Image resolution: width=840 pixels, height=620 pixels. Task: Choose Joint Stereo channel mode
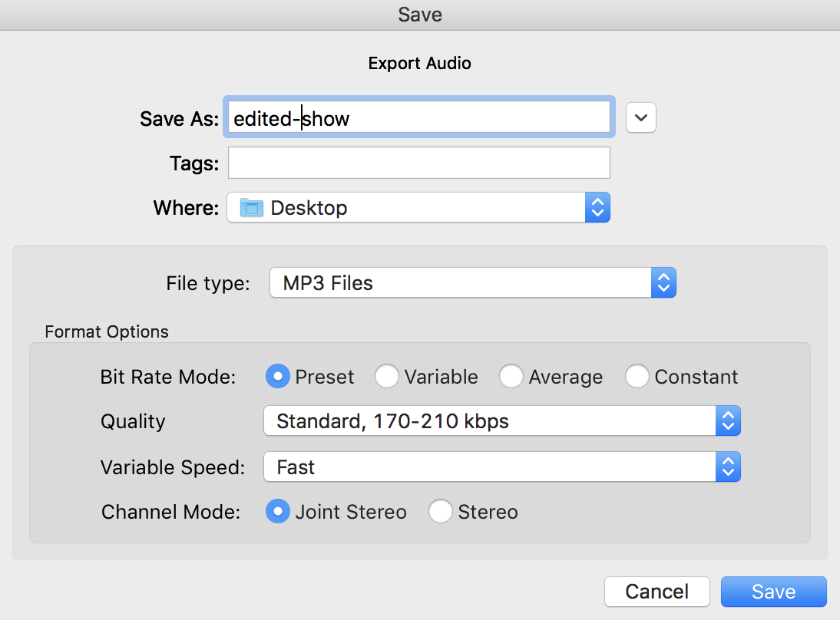pyautogui.click(x=278, y=512)
